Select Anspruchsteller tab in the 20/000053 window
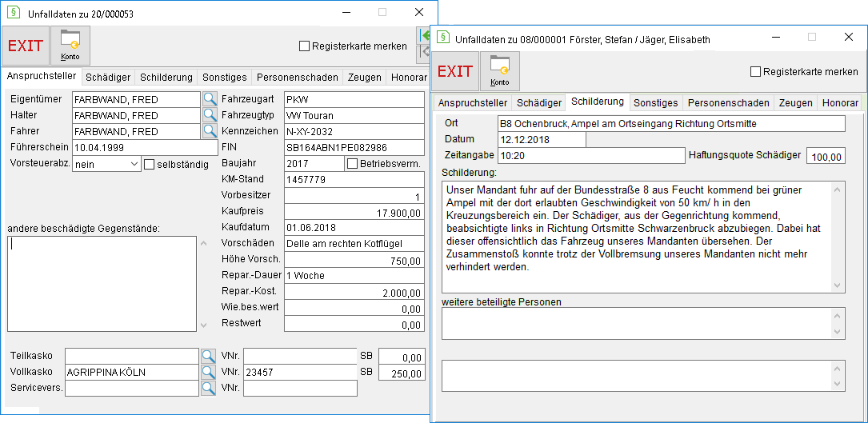This screenshot has height=423, width=868. [x=42, y=76]
